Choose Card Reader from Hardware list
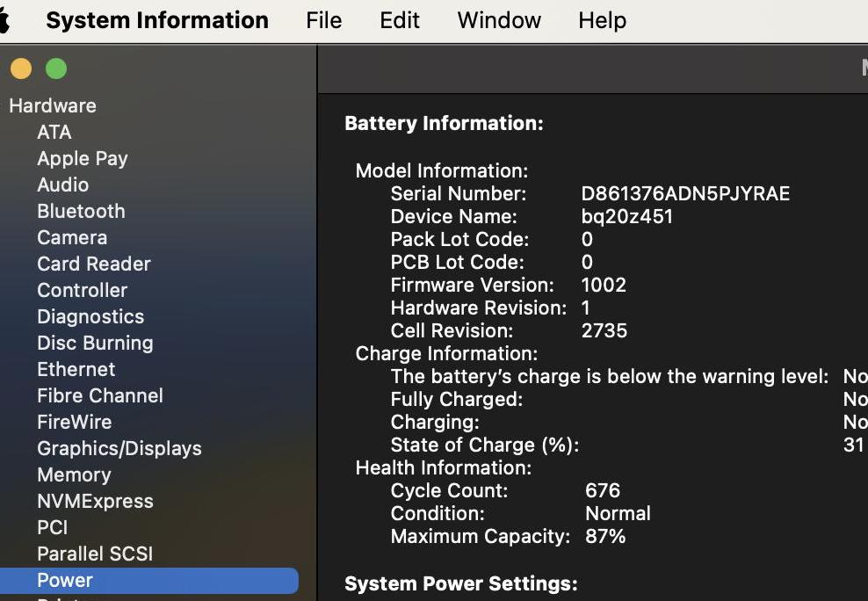 pyautogui.click(x=93, y=264)
